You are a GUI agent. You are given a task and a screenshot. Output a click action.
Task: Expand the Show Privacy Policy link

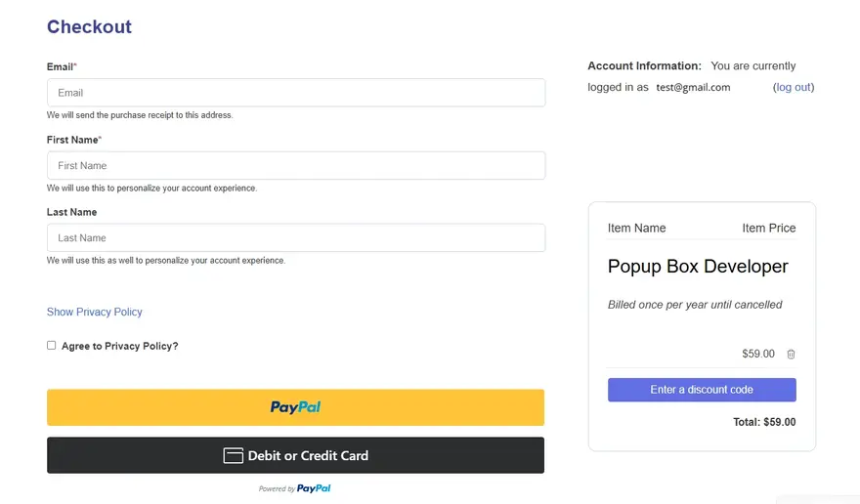click(95, 312)
